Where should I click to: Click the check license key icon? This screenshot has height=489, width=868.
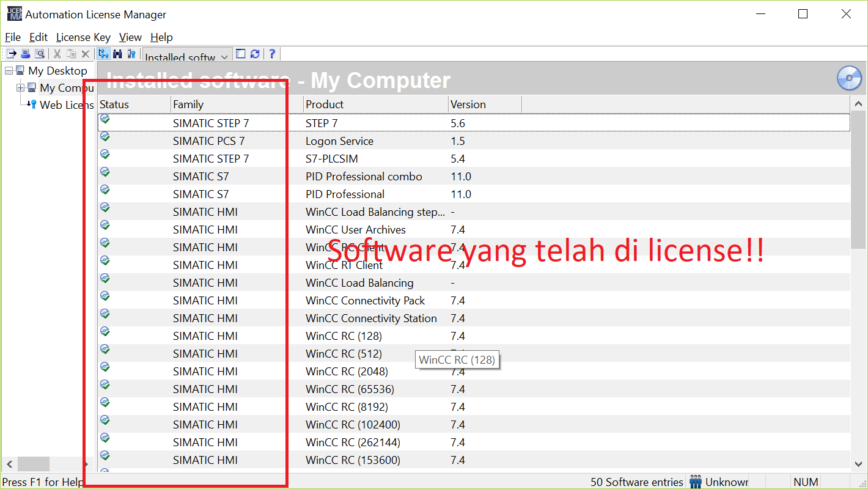tap(131, 54)
